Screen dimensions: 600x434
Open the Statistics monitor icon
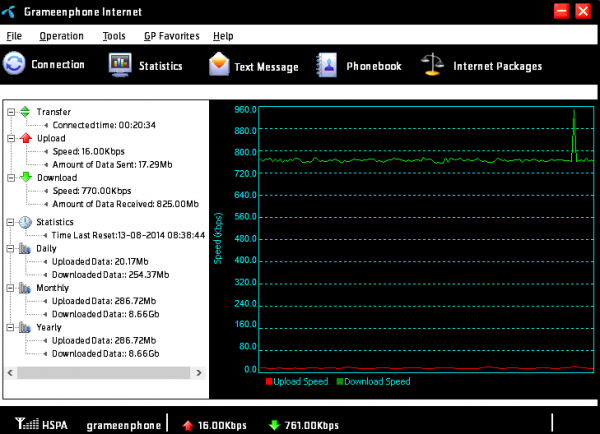pos(120,65)
